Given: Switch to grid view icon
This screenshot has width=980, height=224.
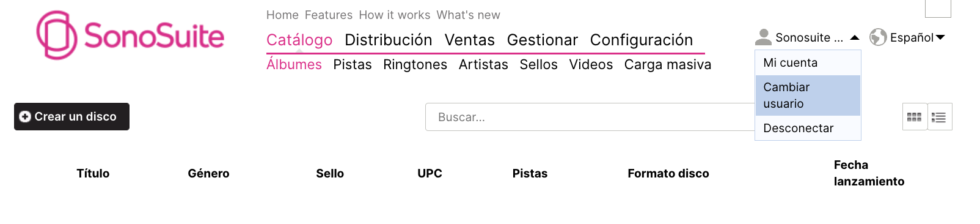Looking at the screenshot, I should tap(915, 117).
